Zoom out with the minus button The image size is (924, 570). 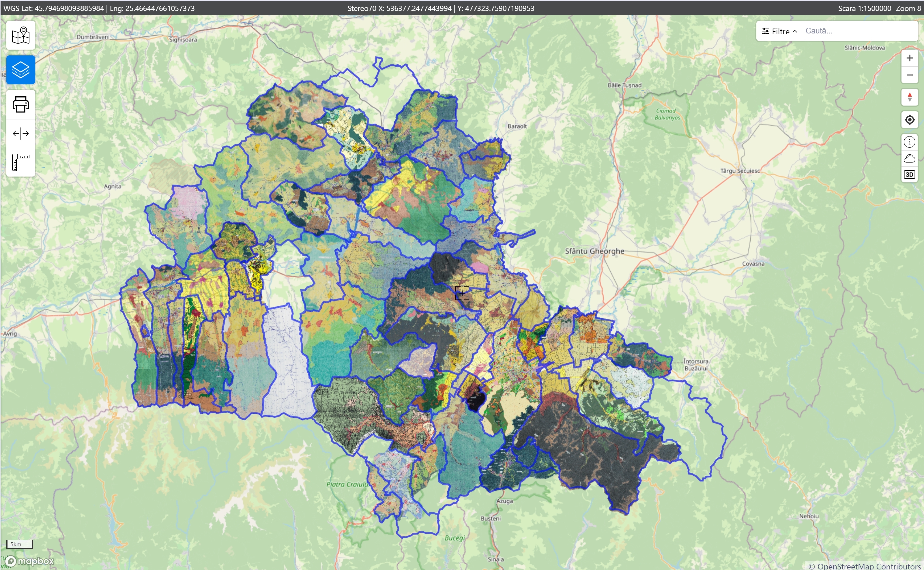click(909, 75)
